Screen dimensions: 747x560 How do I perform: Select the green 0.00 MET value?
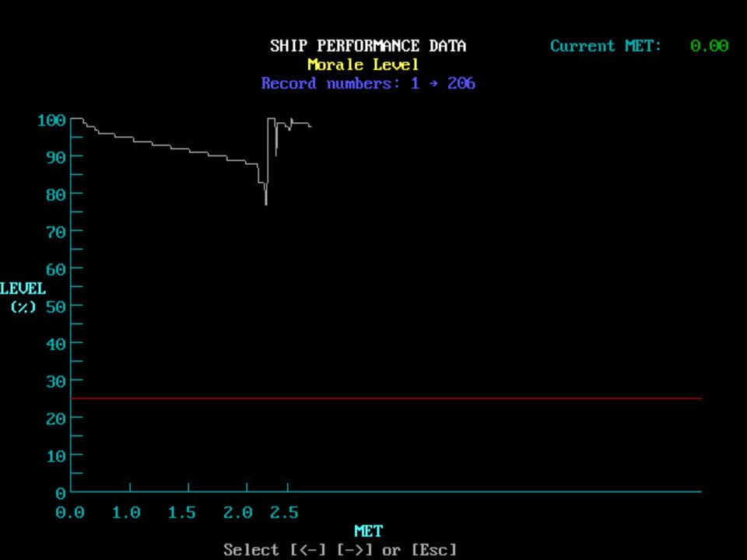pyautogui.click(x=709, y=46)
